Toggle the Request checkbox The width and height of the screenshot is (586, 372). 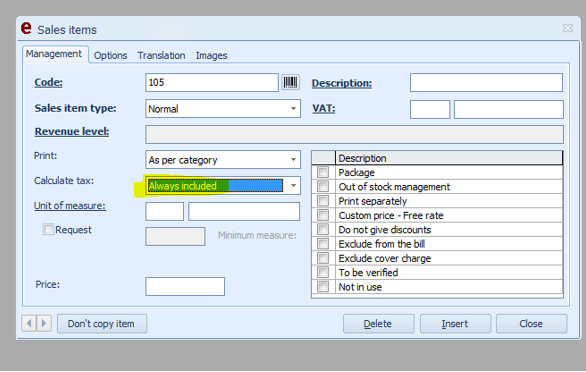(x=48, y=229)
